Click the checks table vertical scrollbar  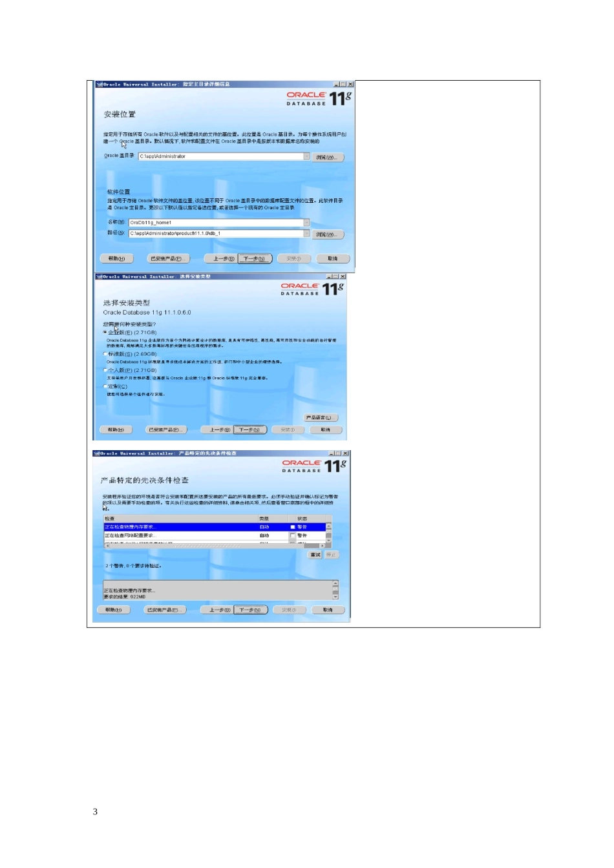pos(328,533)
